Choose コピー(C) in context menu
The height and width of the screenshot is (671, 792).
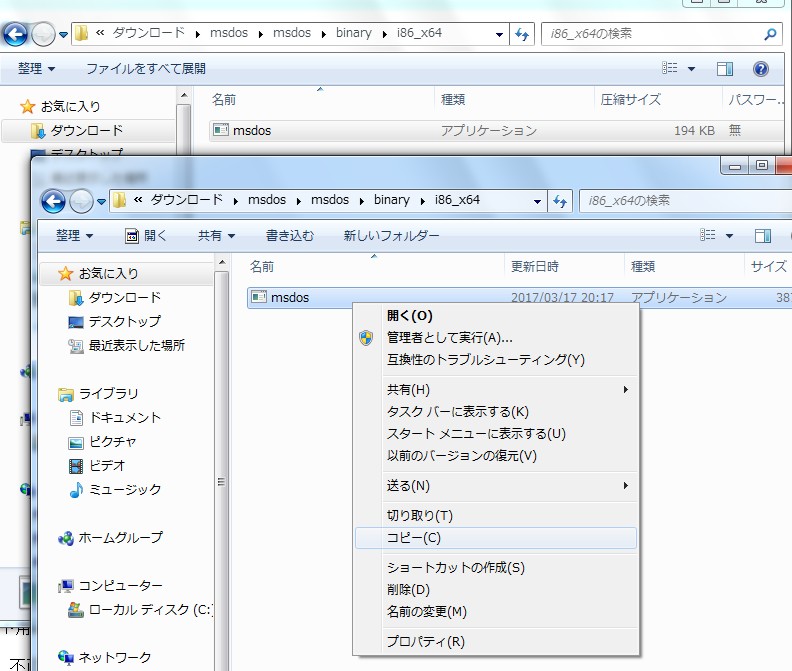[496, 538]
